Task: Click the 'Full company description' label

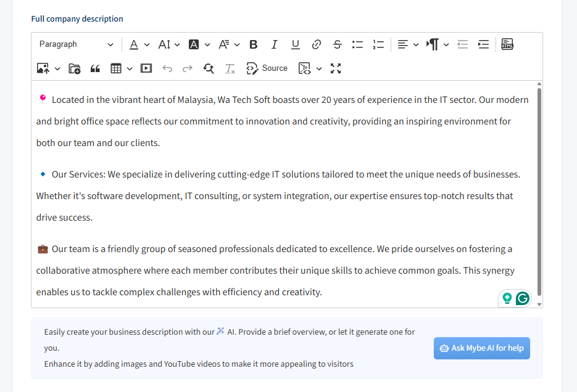Action: [77, 18]
